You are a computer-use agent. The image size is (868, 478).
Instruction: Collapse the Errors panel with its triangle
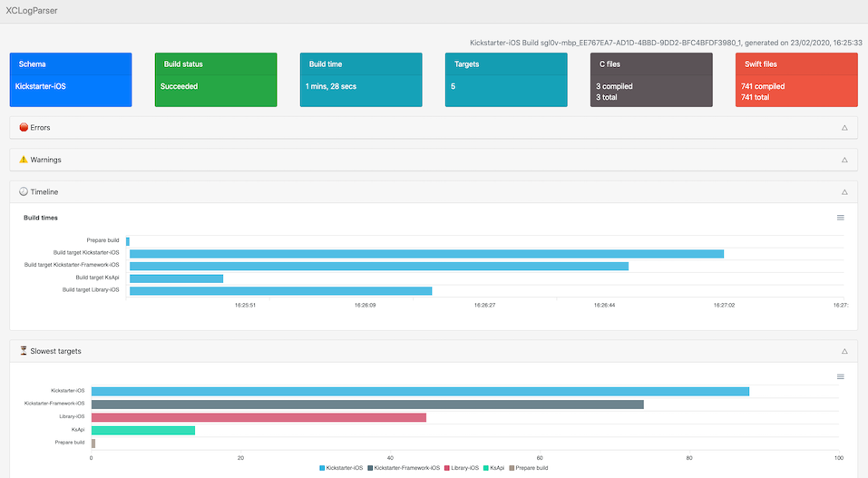coord(844,128)
